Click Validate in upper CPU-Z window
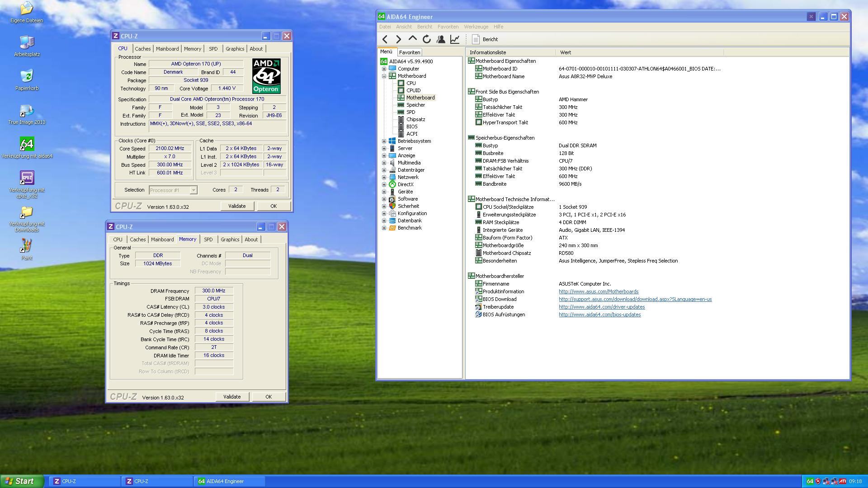Screen dimensions: 868x488 (237, 206)
